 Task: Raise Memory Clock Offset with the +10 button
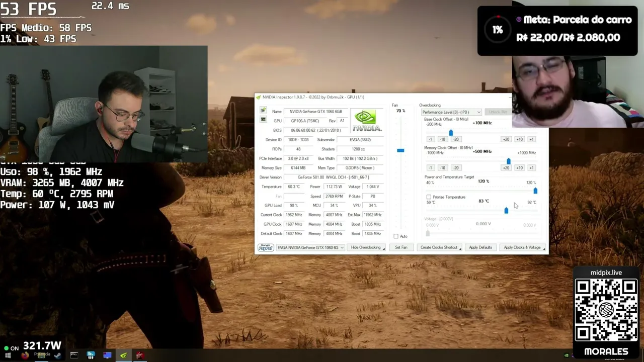(x=519, y=167)
